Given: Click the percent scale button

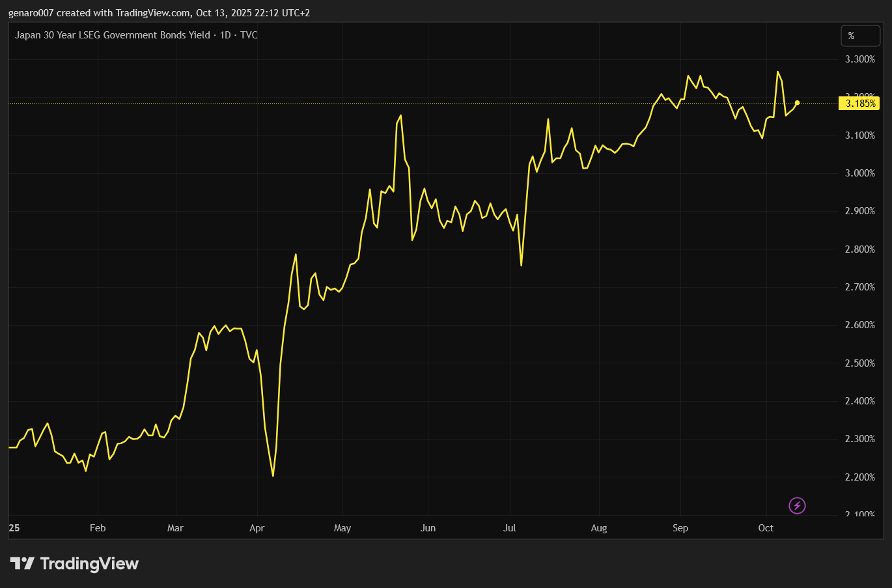Looking at the screenshot, I should point(860,36).
